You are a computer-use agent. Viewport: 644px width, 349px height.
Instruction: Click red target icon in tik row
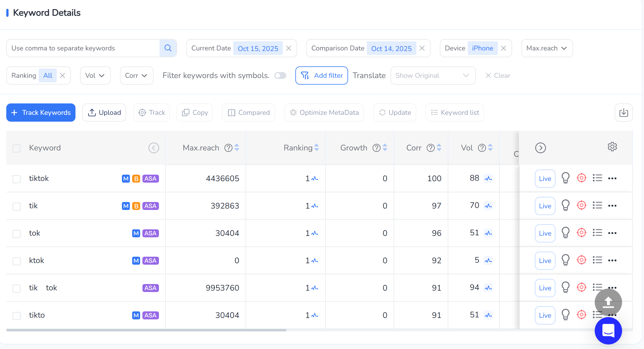(581, 206)
